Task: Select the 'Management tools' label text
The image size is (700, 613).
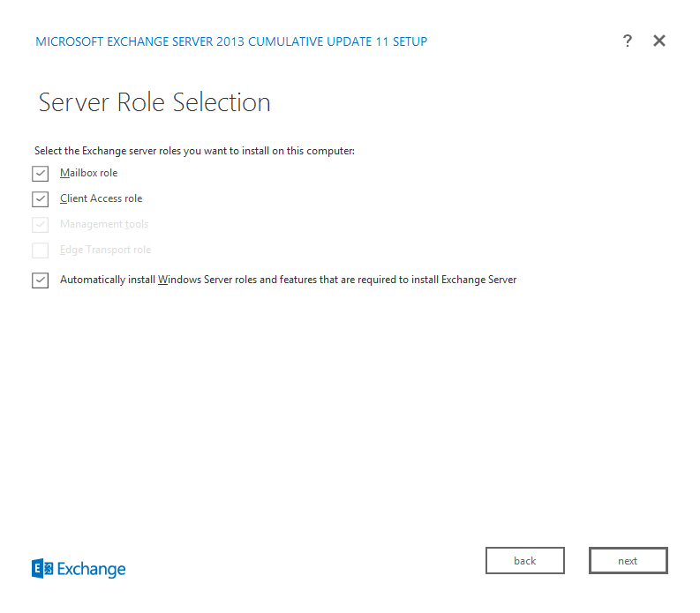Action: [103, 224]
